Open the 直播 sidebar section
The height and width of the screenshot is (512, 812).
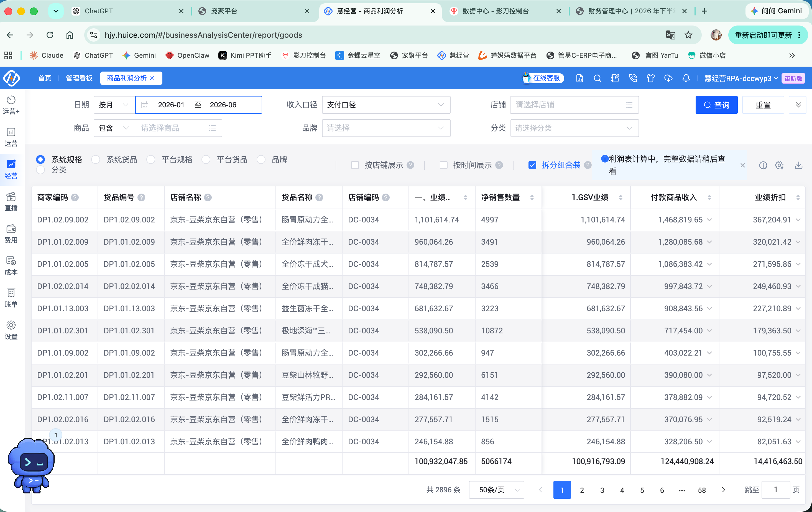click(11, 201)
